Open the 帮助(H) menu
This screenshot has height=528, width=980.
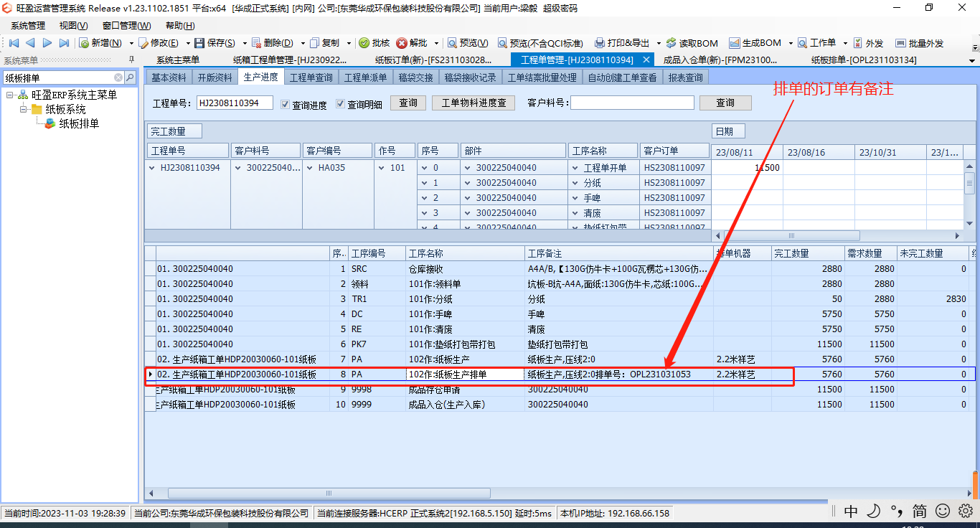(x=179, y=26)
